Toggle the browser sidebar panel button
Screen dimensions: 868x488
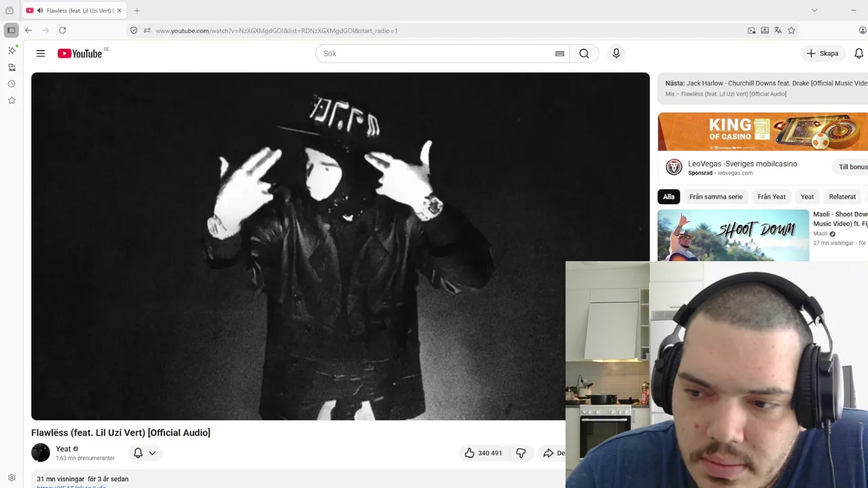point(11,30)
